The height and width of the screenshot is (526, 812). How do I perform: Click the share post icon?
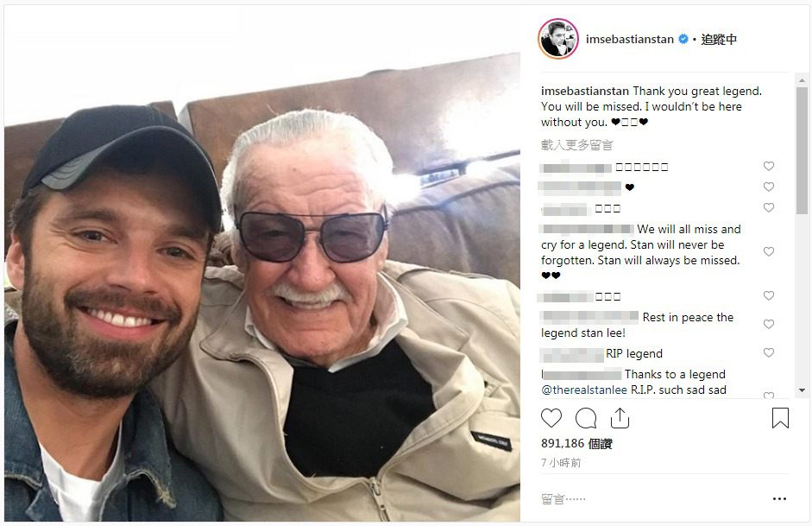pos(620,419)
